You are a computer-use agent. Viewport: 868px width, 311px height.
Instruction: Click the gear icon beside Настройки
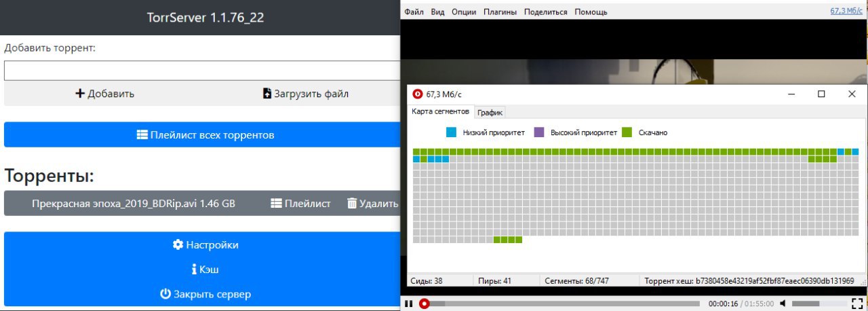(x=178, y=244)
